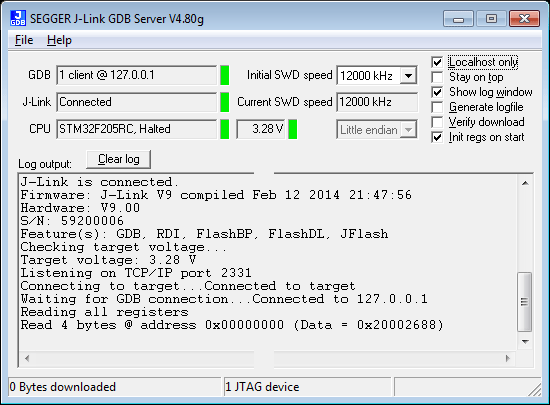Viewport: 550px width, 405px height.
Task: Check the Verify download checkbox
Action: coord(437,122)
